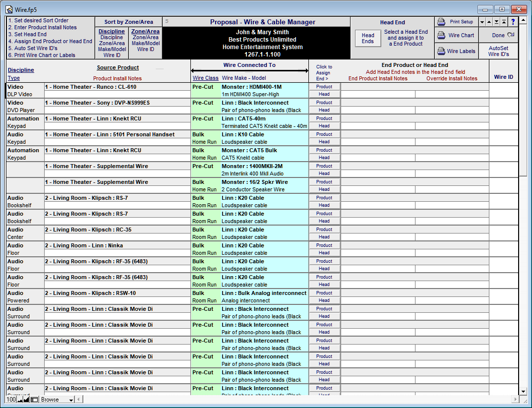This screenshot has width=532, height=408.
Task: Click the Head Ends button
Action: point(368,38)
